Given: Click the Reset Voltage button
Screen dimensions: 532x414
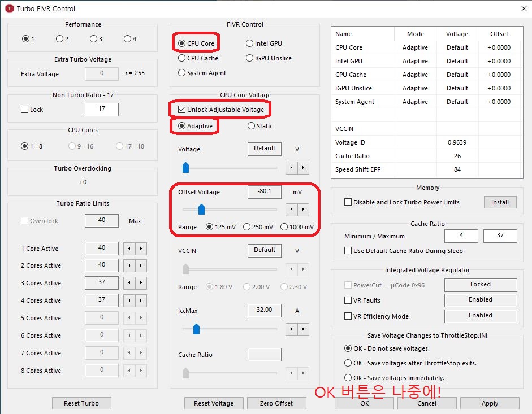Looking at the screenshot, I should click(214, 403).
